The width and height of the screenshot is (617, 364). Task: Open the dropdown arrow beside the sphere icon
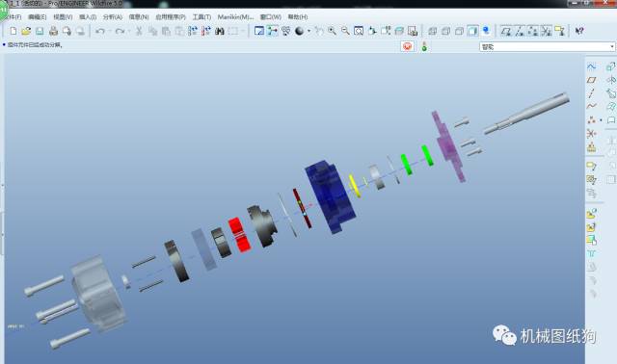tap(308, 31)
